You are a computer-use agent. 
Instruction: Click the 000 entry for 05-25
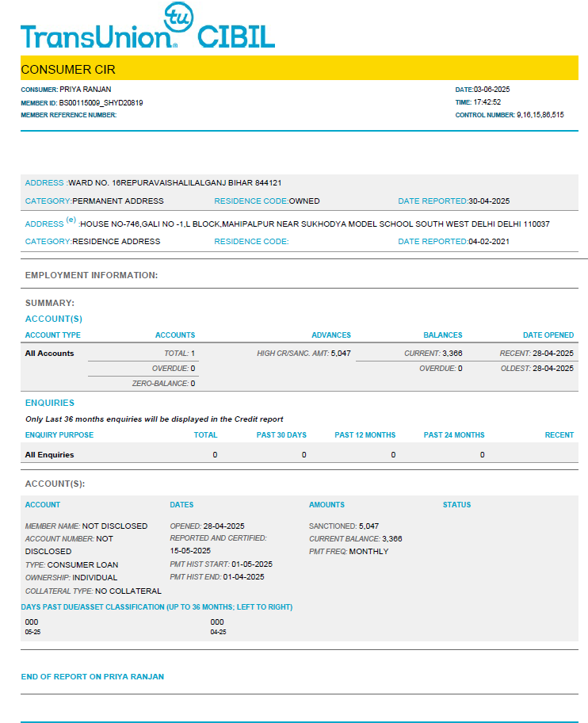click(32, 622)
